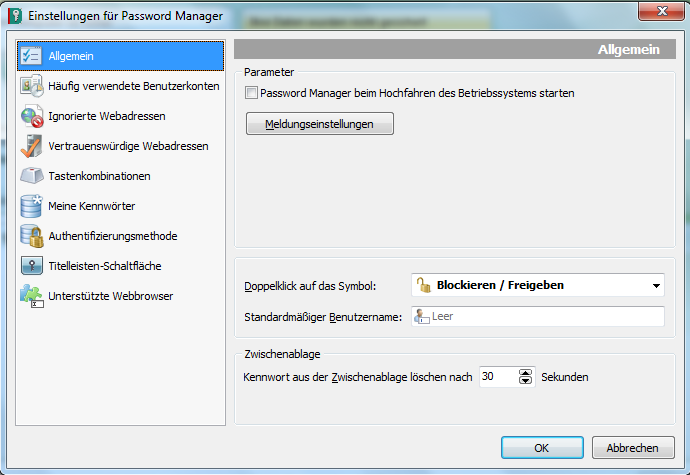Screen dimensions: 690x475
Task: Decrease clipboard clear seconds with down arrow
Action: (526, 381)
